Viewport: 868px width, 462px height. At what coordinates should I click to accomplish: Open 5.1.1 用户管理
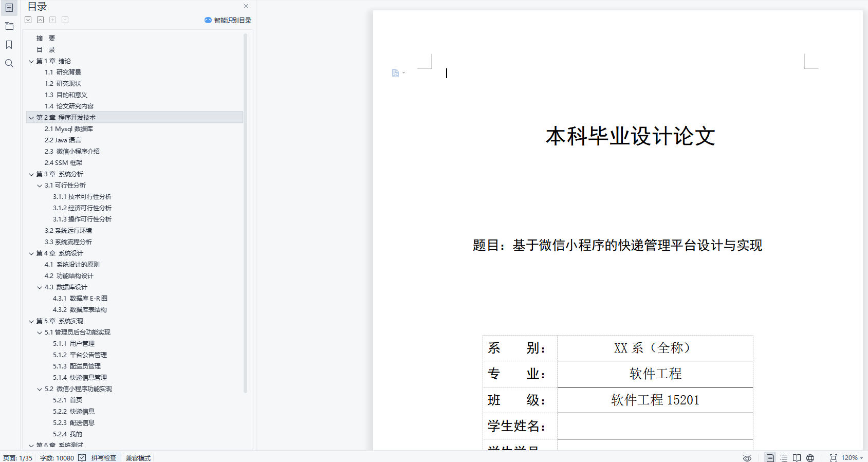(73, 344)
